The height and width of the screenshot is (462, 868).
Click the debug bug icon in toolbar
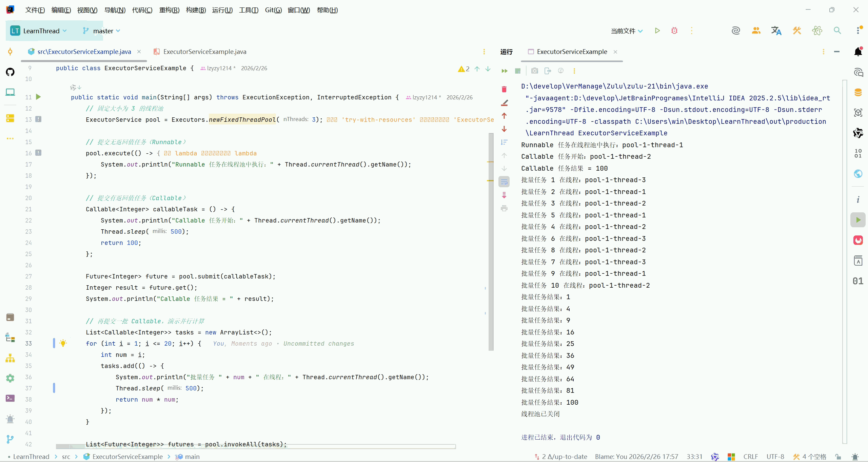tap(674, 31)
